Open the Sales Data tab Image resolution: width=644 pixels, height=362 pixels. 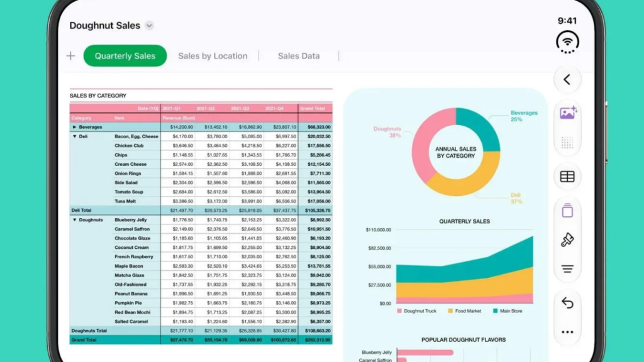click(299, 56)
